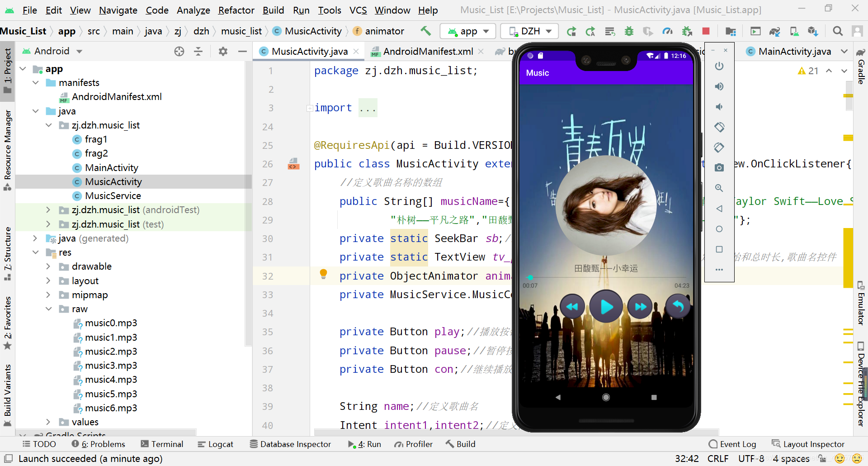Open the Android project view dropdown
868x466 pixels.
coord(52,51)
